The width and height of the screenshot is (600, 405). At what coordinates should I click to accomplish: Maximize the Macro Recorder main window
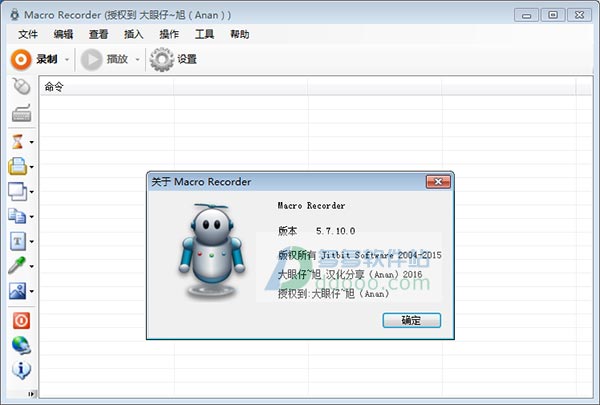click(x=553, y=15)
